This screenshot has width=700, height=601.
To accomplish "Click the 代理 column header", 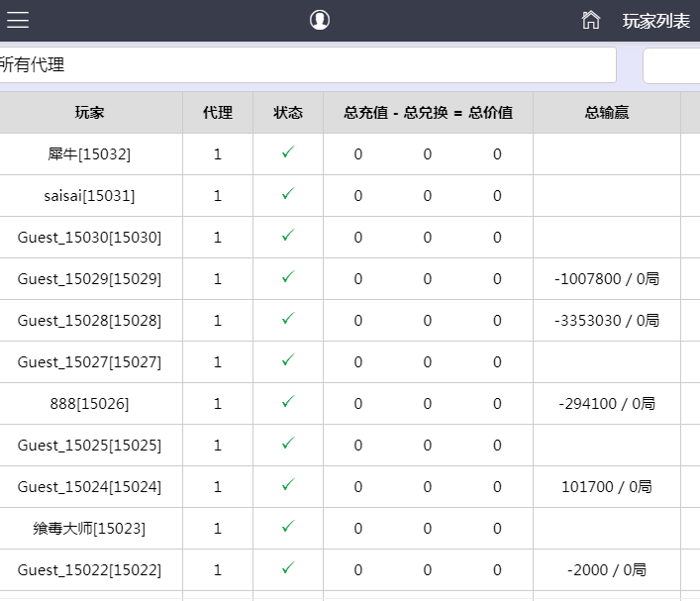I will [x=218, y=113].
